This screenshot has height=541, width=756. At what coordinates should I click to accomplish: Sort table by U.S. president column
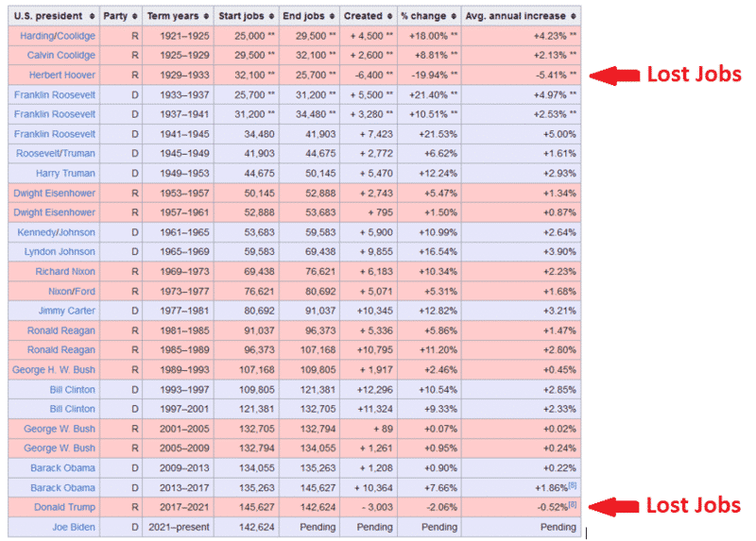click(x=91, y=16)
